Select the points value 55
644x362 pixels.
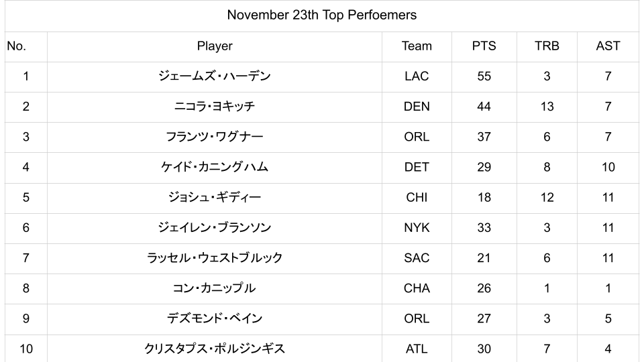pyautogui.click(x=484, y=76)
